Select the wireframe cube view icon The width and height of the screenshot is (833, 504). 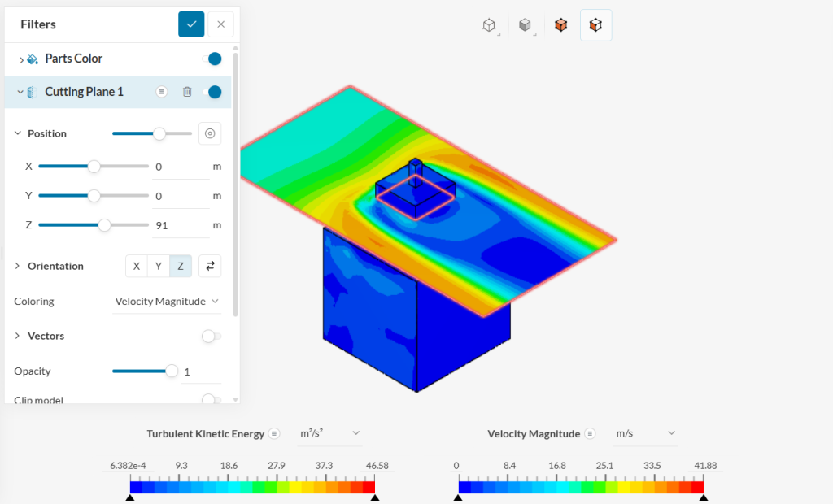(x=489, y=25)
